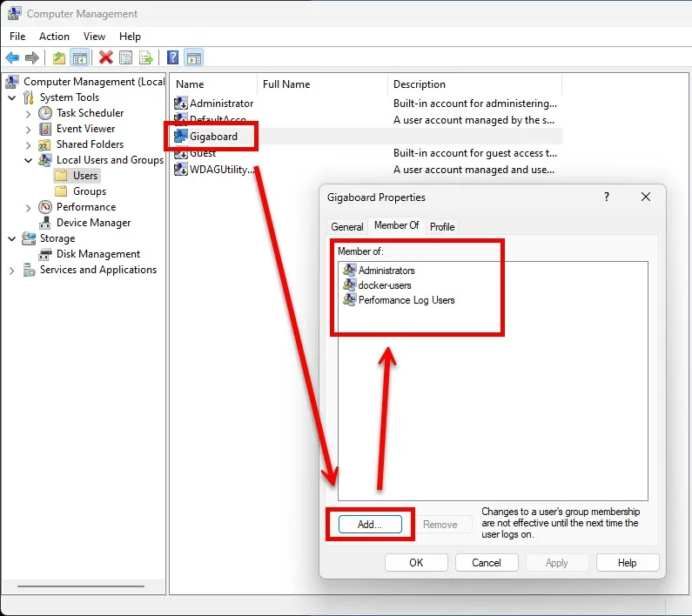The height and width of the screenshot is (616, 692).
Task: Click the Back arrow toolbar icon
Action: tap(12, 57)
